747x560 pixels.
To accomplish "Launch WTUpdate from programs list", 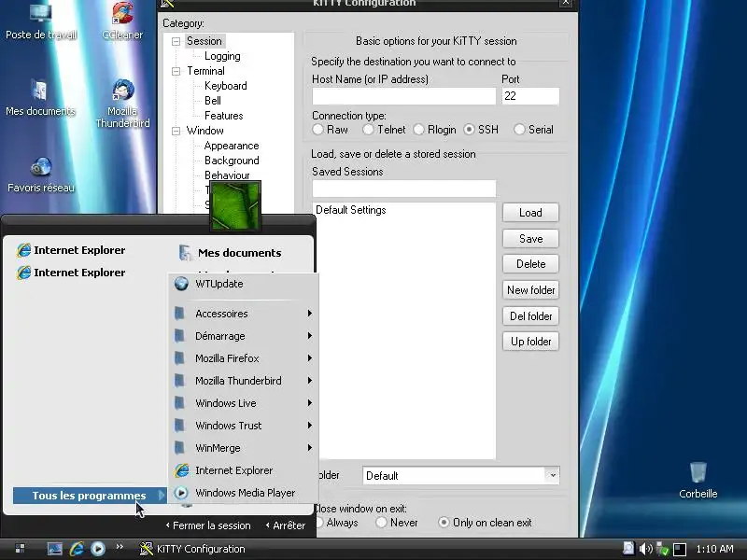I will point(243,284).
